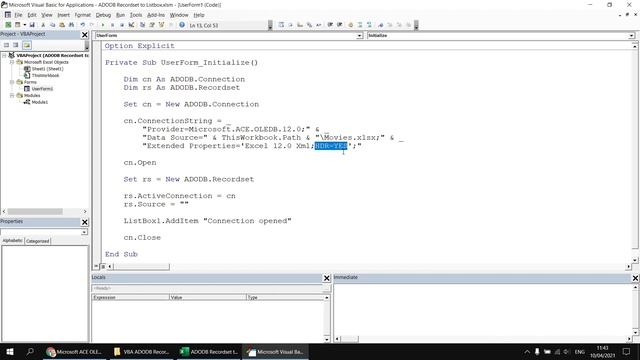Click the View Microsoft Excel toolbar icon
The image size is (640, 360).
pos(8,25)
